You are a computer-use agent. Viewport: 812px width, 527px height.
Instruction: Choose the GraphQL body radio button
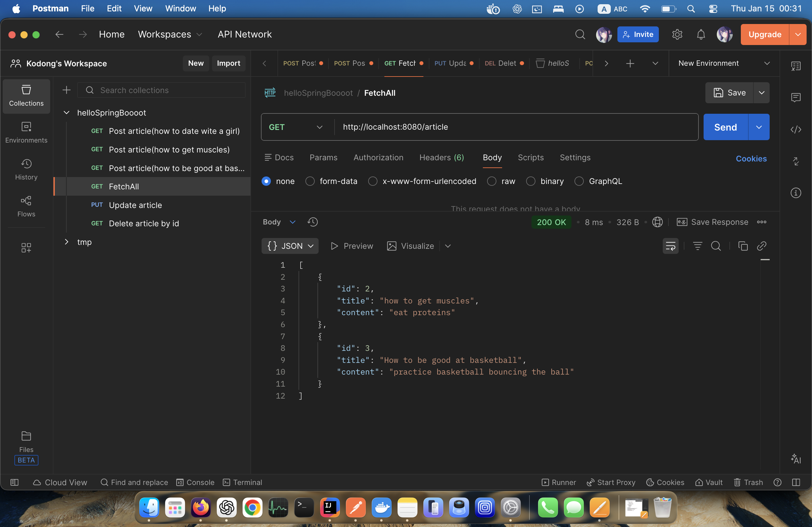[x=579, y=181]
